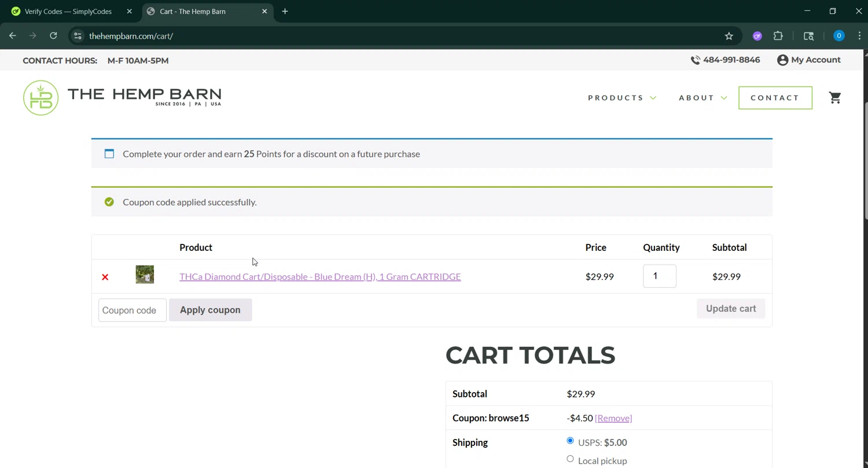Click the green checkmark coupon success icon
This screenshot has width=868, height=468.
(x=109, y=202)
